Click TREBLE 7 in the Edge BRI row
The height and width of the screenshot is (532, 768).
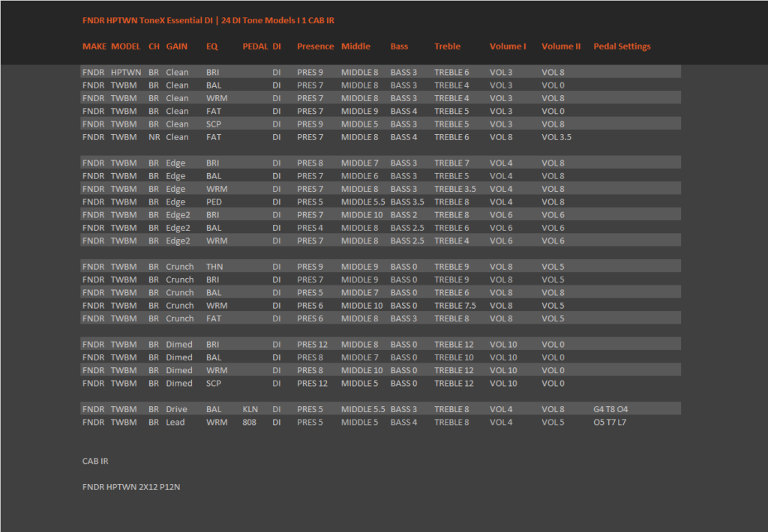tap(451, 163)
